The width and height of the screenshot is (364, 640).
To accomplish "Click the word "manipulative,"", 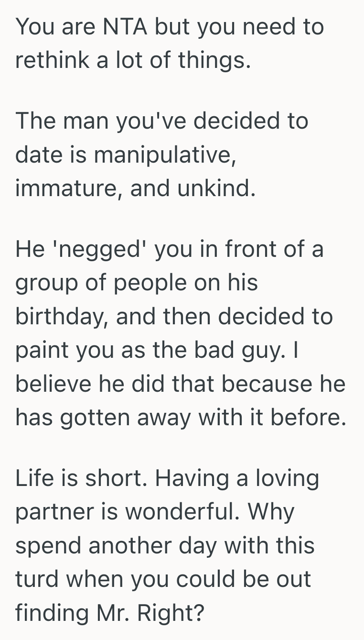I will tap(165, 155).
